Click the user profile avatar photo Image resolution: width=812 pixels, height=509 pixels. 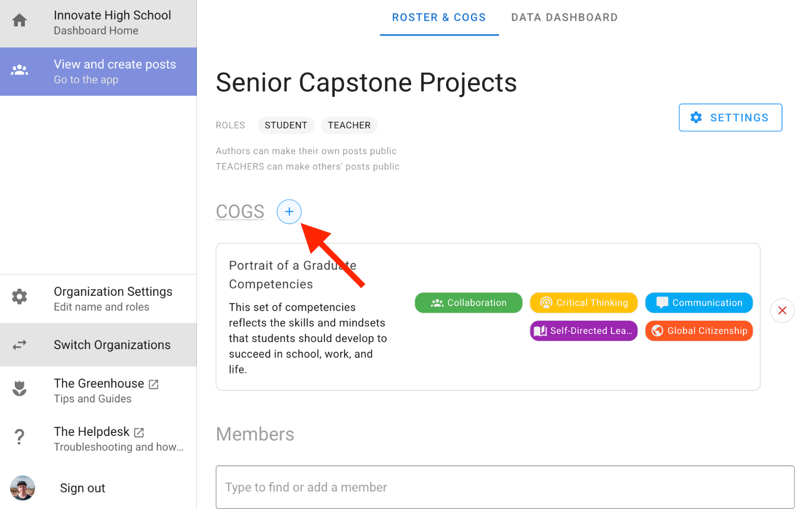pyautogui.click(x=22, y=488)
